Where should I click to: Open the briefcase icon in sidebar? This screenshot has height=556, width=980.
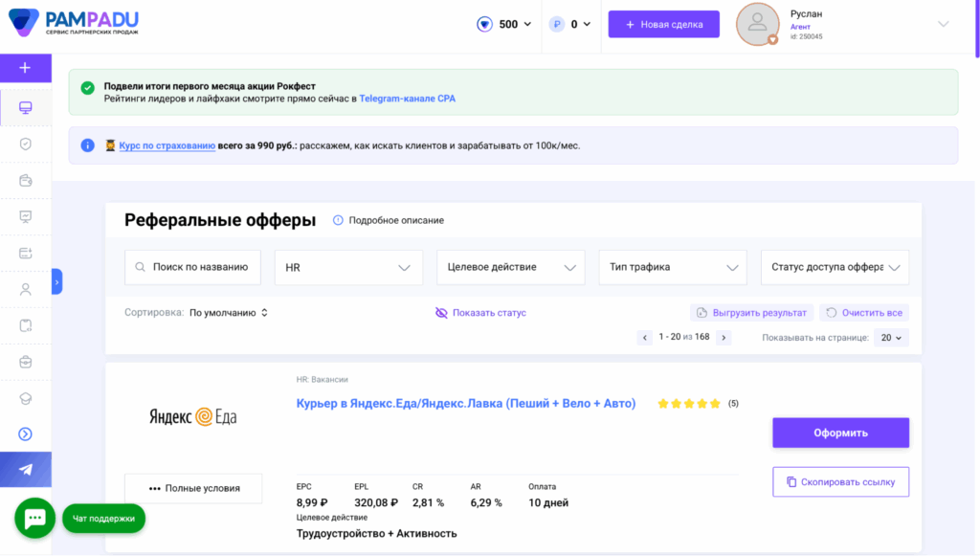click(x=26, y=362)
